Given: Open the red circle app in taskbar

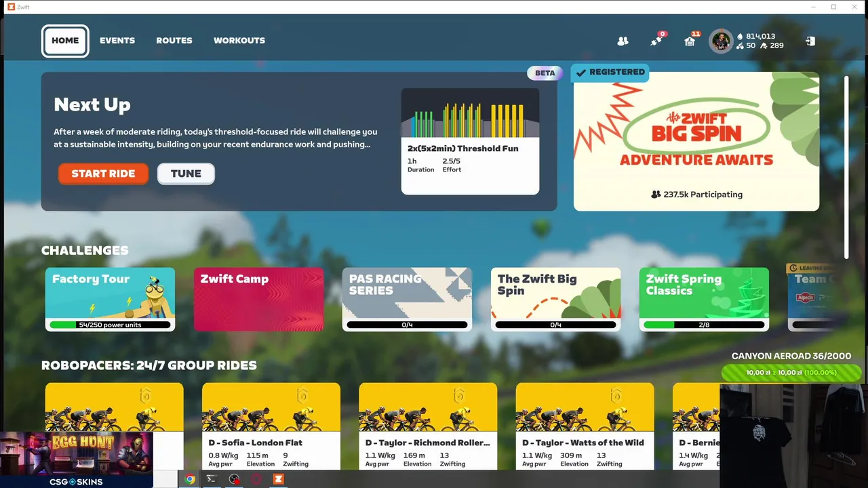Looking at the screenshot, I should (x=257, y=479).
